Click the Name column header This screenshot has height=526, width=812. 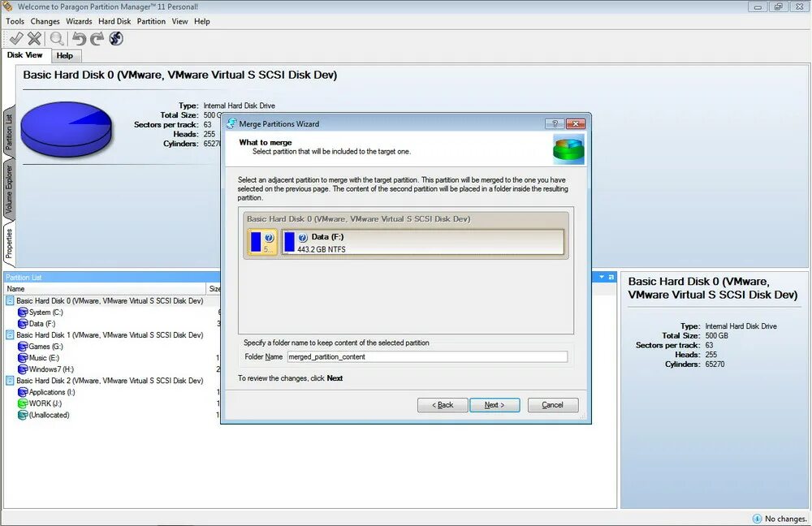105,289
